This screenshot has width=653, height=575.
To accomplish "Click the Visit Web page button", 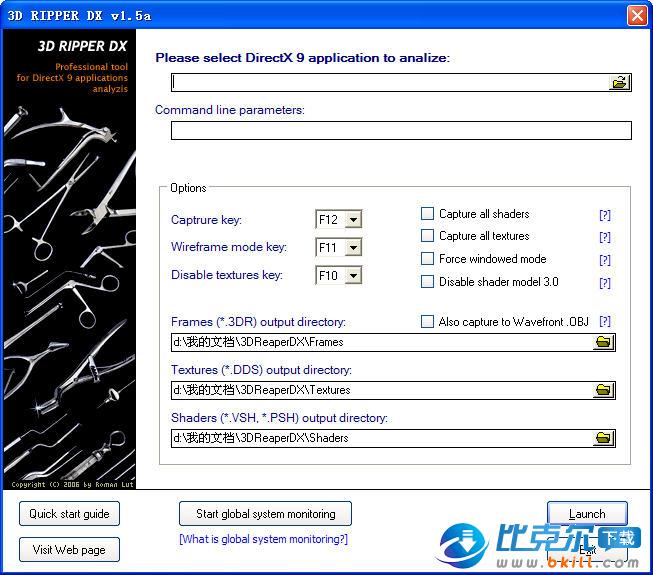I will pos(69,549).
